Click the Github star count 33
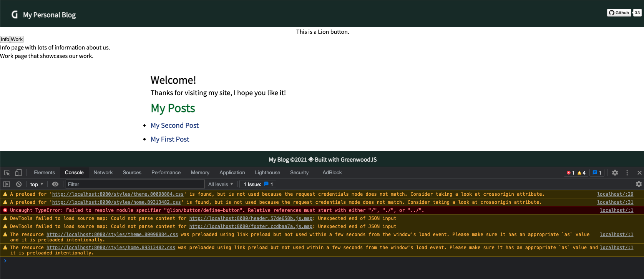This screenshot has height=279, width=644. [x=637, y=13]
